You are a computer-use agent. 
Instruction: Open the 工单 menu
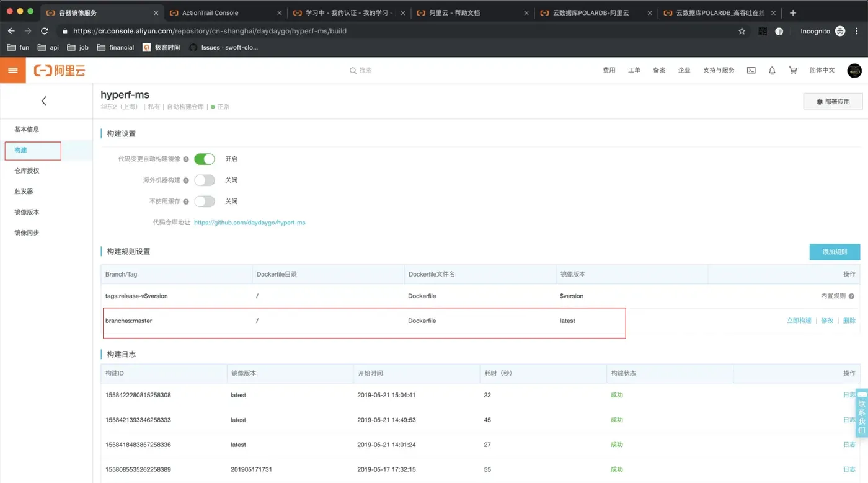click(x=634, y=71)
